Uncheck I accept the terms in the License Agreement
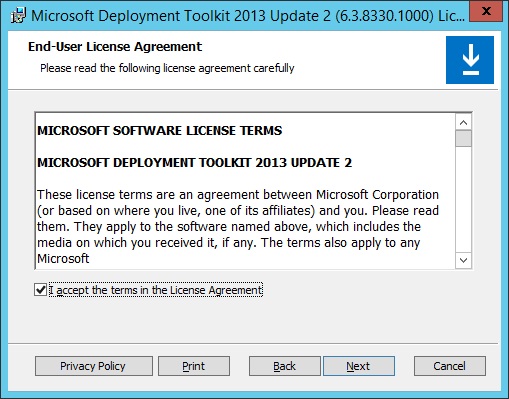 coord(41,290)
